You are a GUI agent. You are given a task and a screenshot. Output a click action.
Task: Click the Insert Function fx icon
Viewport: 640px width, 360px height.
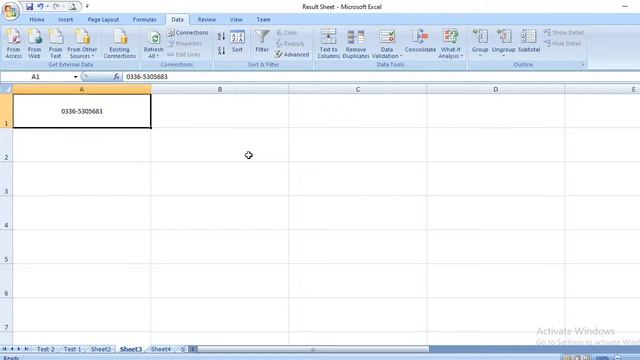coord(116,76)
